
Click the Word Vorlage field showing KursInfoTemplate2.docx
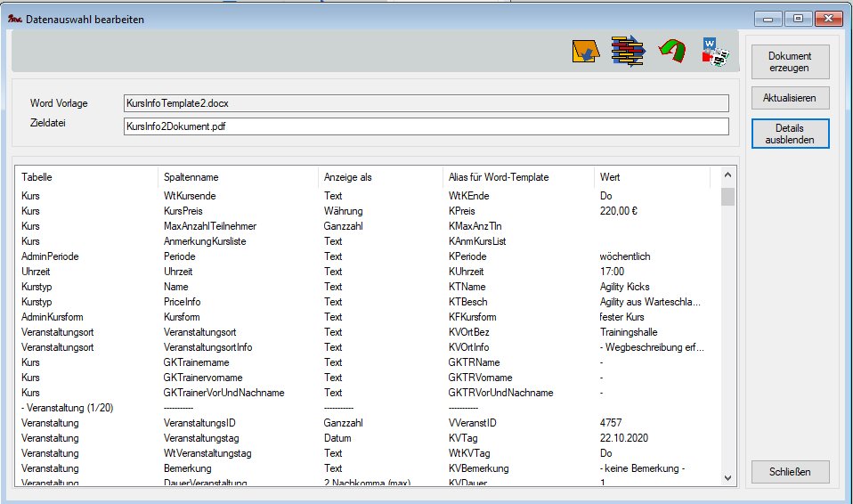426,103
